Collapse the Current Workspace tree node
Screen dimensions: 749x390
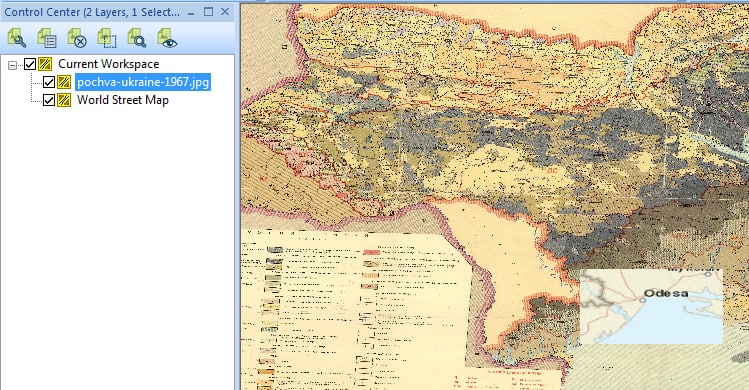pos(12,65)
